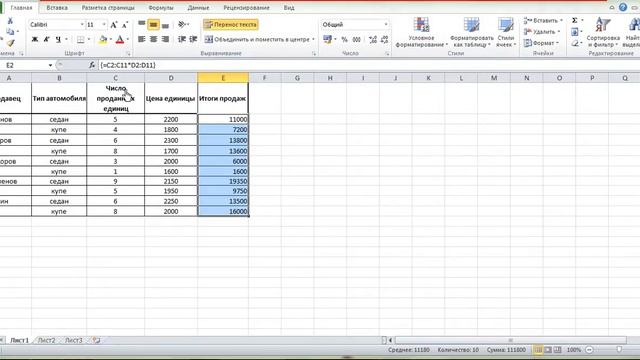The image size is (640, 360).
Task: Toggle underline (Ч) formatting
Action: pyautogui.click(x=58, y=40)
